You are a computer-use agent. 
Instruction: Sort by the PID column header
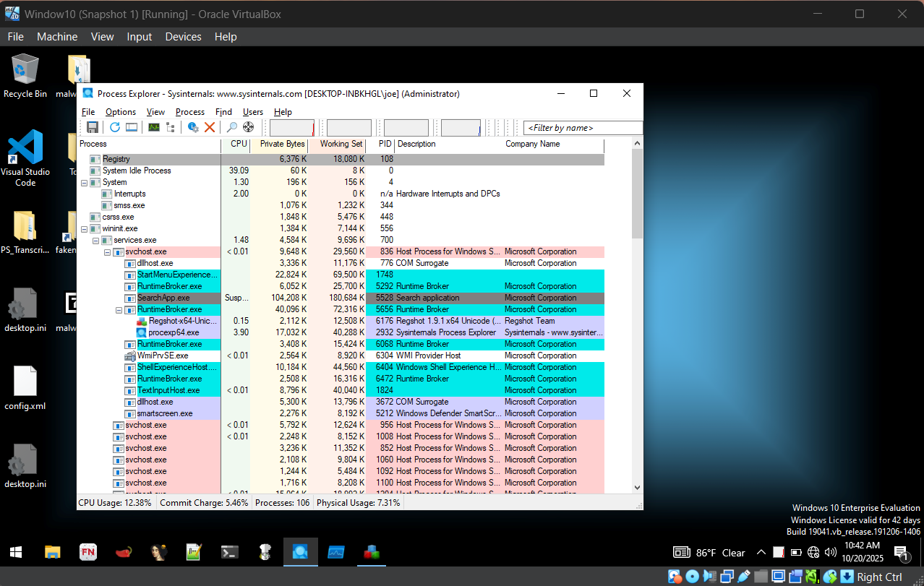(380, 144)
